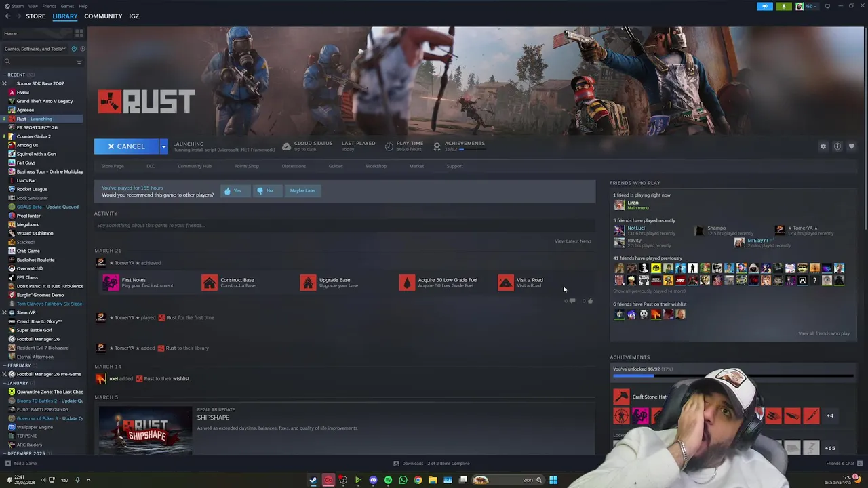Click the Acquire 50 Low Grade Fuel icon
Image resolution: width=868 pixels, height=488 pixels.
407,283
